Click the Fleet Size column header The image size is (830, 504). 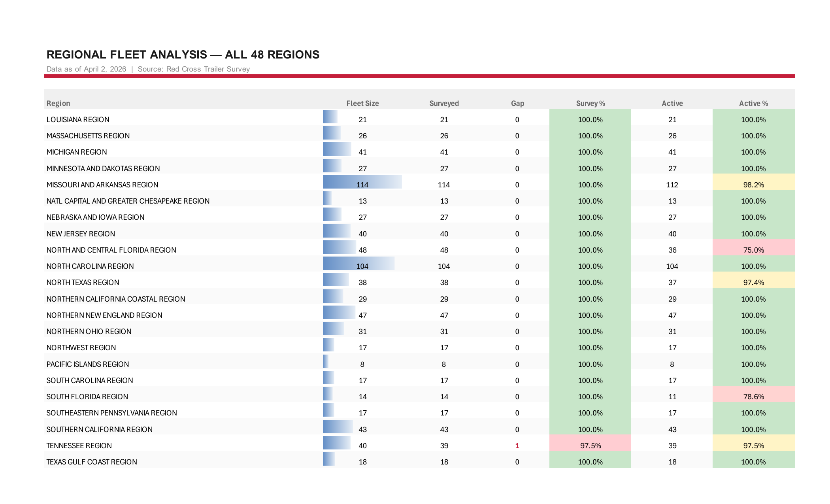(x=362, y=103)
